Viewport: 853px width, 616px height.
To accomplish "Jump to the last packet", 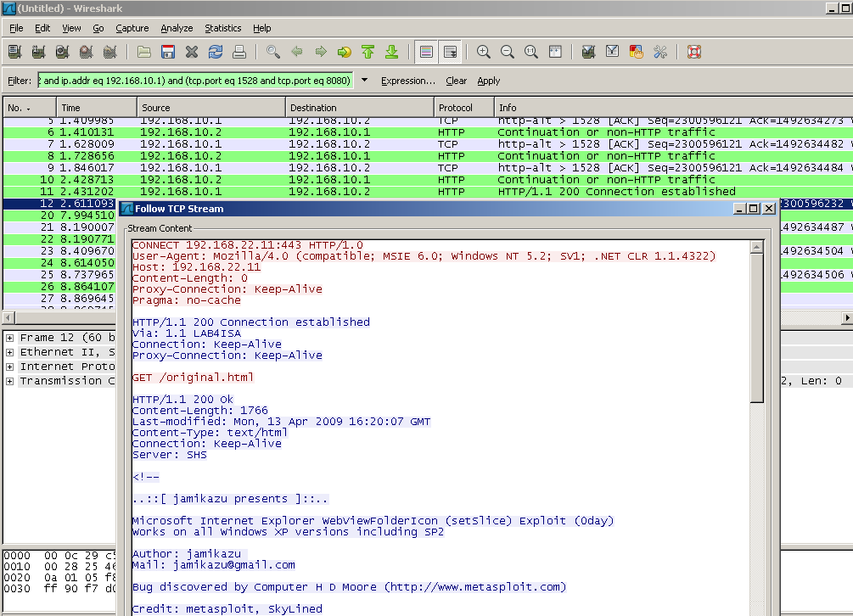I will point(392,53).
